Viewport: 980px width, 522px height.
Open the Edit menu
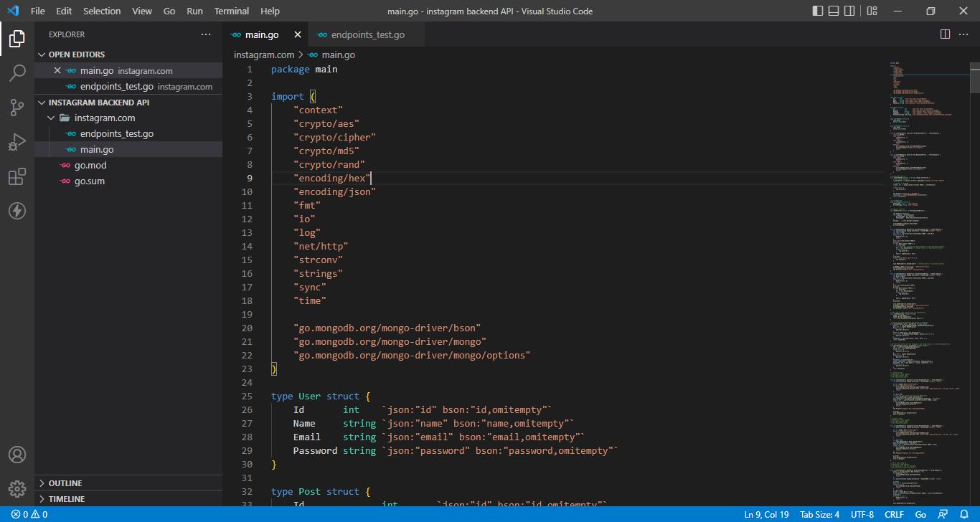tap(64, 11)
